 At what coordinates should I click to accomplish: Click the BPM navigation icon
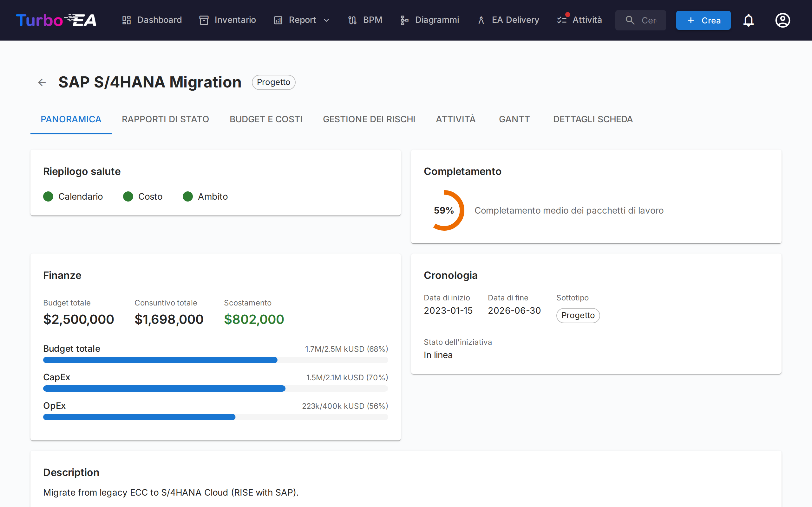click(x=352, y=20)
